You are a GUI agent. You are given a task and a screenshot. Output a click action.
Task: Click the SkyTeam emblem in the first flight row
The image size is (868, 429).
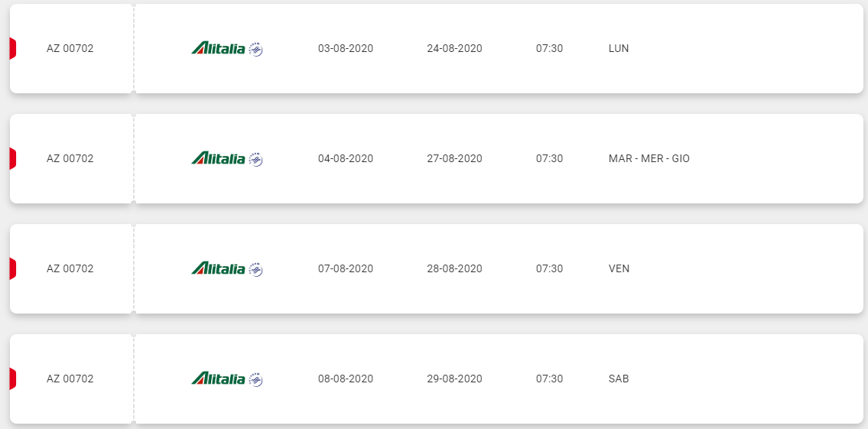click(x=255, y=49)
